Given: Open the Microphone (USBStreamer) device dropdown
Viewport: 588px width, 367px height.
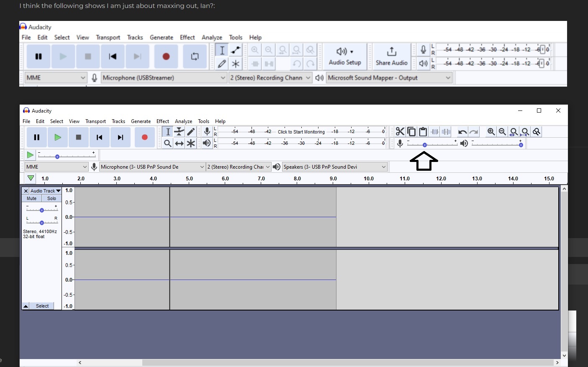Looking at the screenshot, I should coord(164,78).
